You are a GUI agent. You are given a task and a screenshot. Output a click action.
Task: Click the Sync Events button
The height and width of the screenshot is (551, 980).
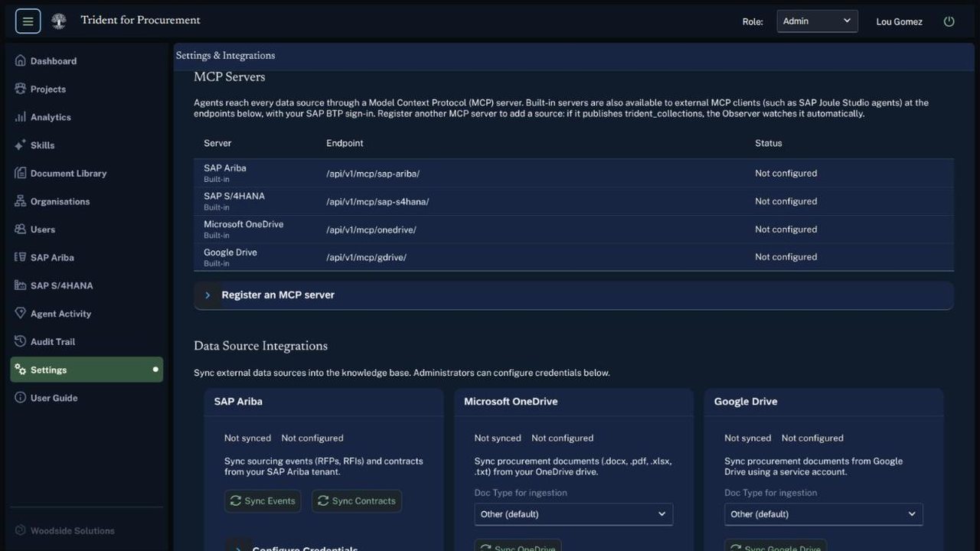263,501
